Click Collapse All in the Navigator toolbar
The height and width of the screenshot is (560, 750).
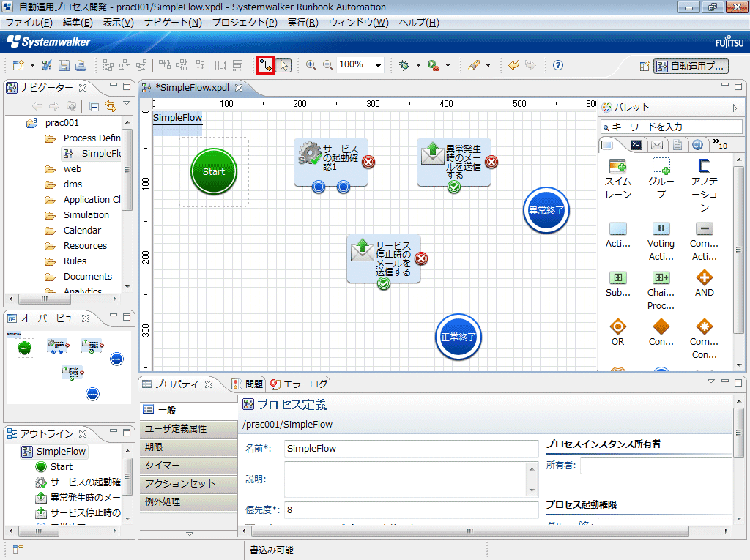coord(94,106)
